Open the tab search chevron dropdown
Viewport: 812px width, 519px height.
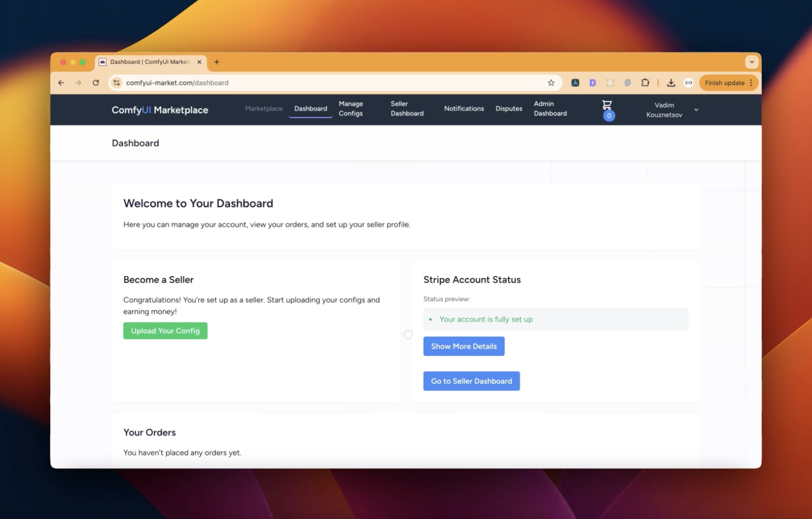752,62
